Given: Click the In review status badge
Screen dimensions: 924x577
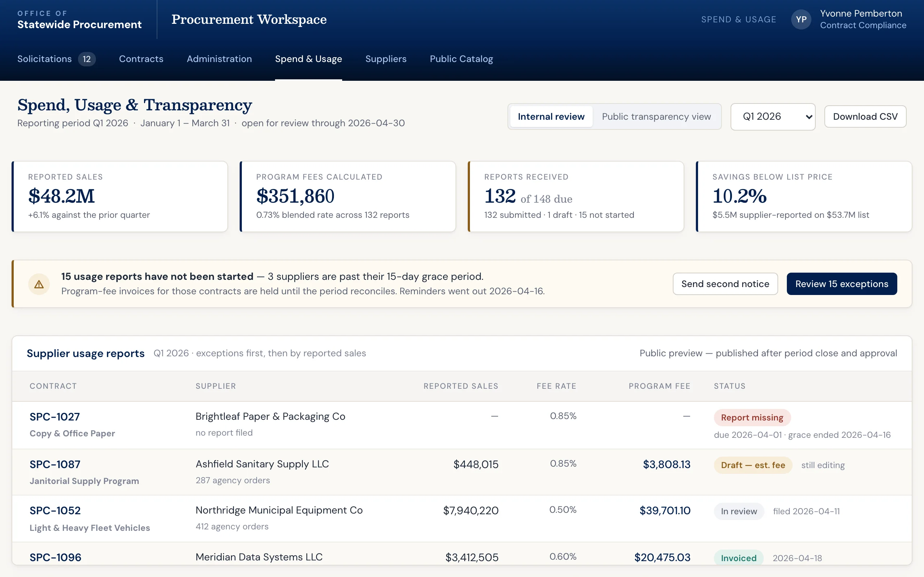Looking at the screenshot, I should pyautogui.click(x=738, y=511).
